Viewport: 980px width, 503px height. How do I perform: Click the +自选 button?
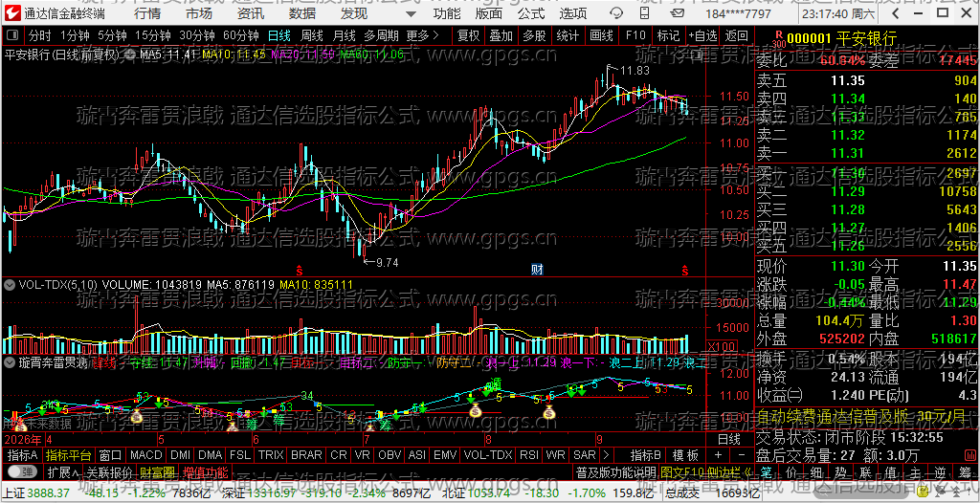[x=703, y=35]
